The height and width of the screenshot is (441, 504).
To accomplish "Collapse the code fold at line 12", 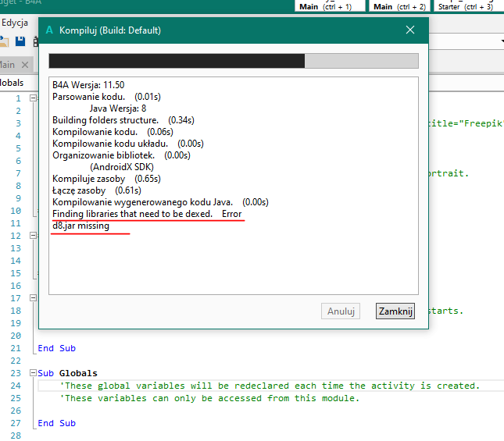I will pyautogui.click(x=33, y=236).
